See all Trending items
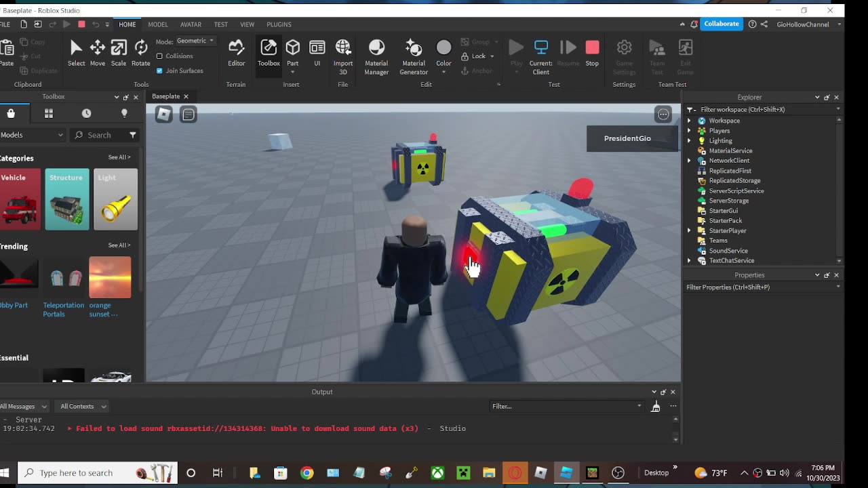 tap(119, 245)
